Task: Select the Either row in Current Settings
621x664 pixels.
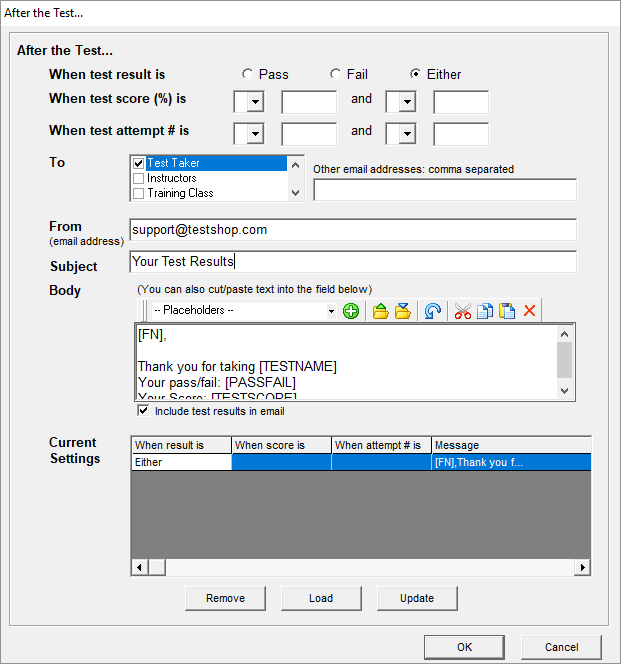Action: pos(181,462)
